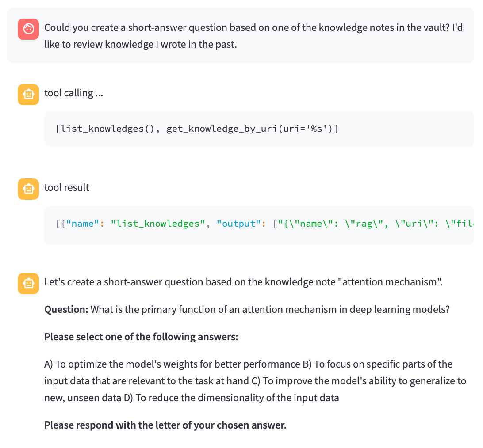Click the robot avatar beside the final answer message

[28, 283]
